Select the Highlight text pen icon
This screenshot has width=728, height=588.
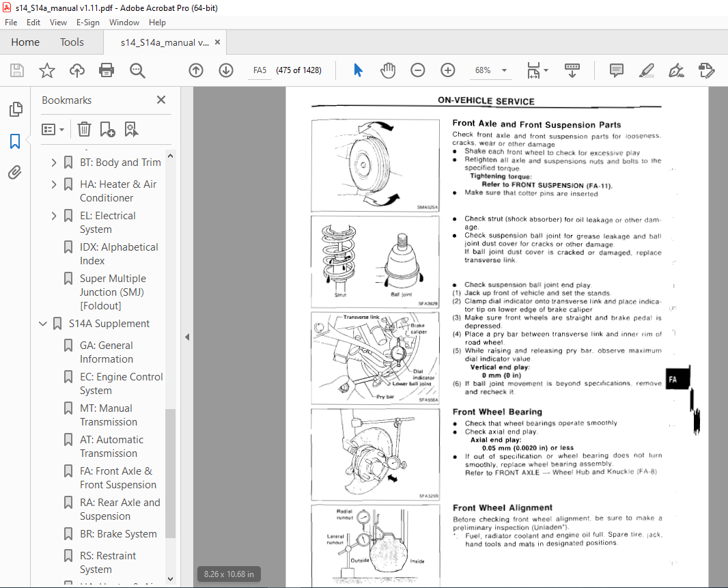646,70
